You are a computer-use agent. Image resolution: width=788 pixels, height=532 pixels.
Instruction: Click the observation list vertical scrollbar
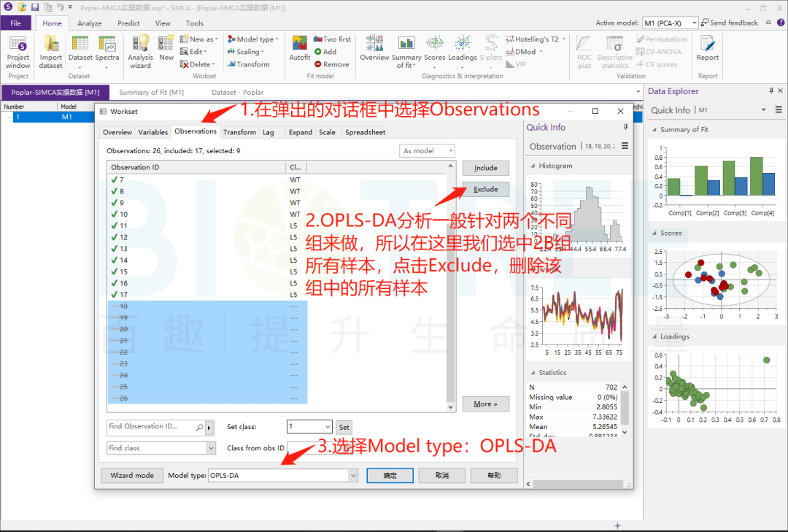pos(452,292)
